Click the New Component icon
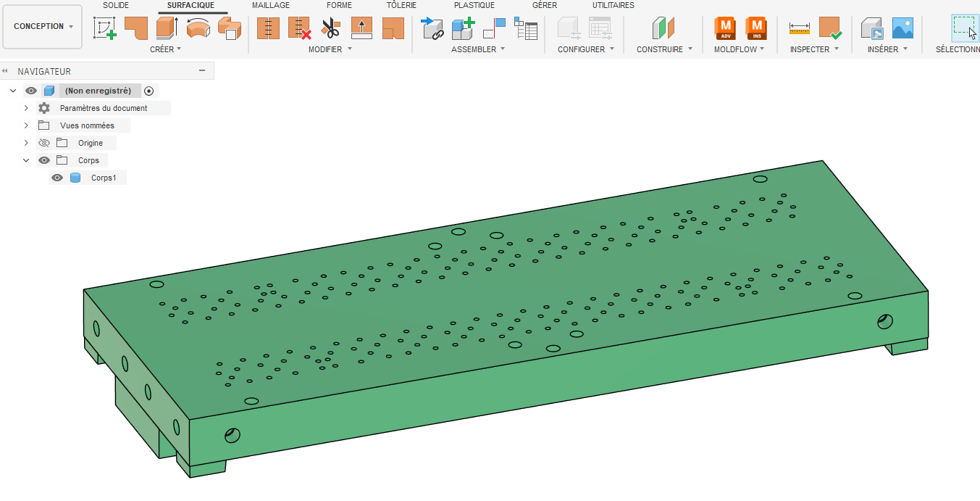The height and width of the screenshot is (501, 980). (463, 28)
